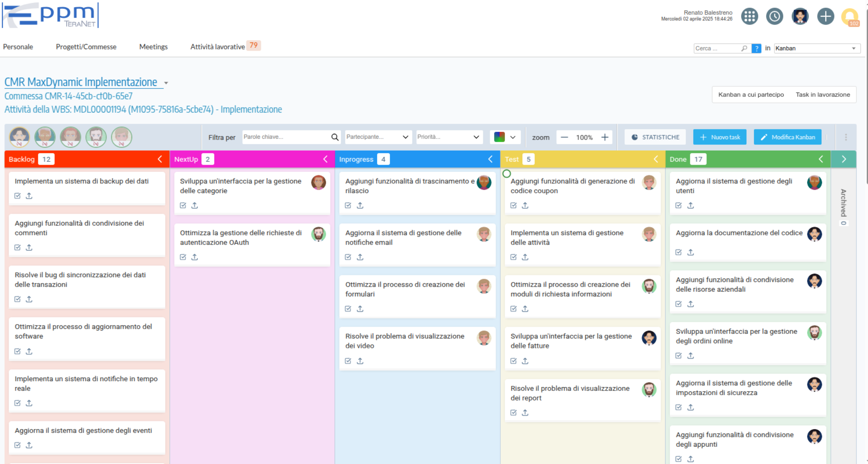Viewport: 868px width, 464px height.
Task: Click upload icon on gestione delle fatture card
Action: (525, 361)
